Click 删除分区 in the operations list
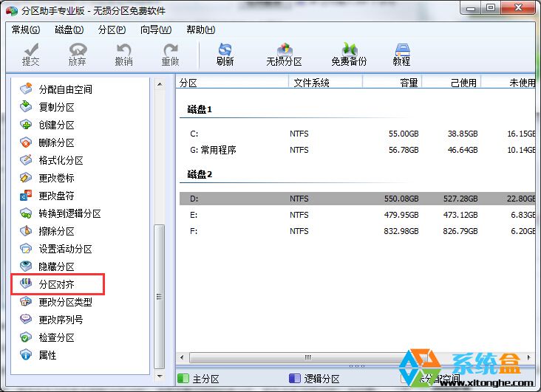Viewport: 541px width, 392px height. (56, 142)
